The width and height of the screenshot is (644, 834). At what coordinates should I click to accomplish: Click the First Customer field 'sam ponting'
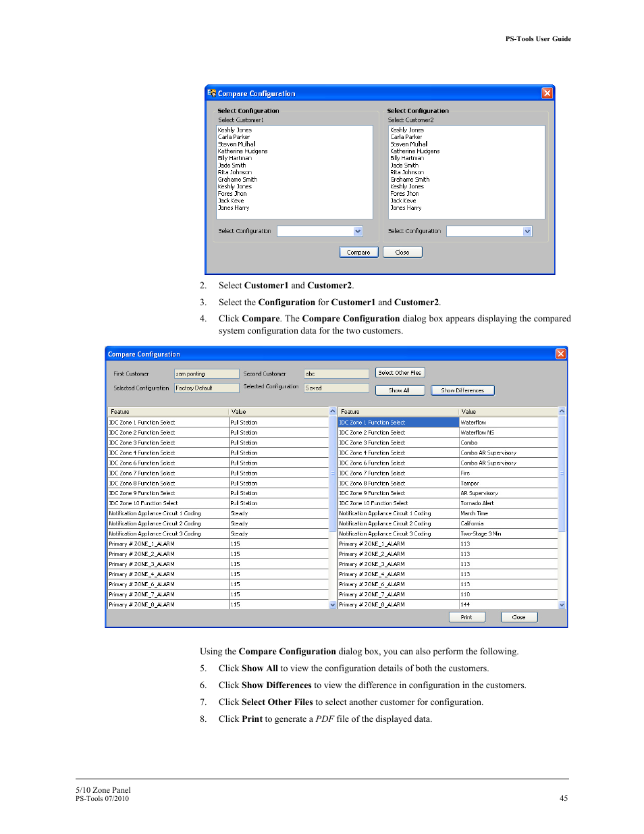click(207, 373)
